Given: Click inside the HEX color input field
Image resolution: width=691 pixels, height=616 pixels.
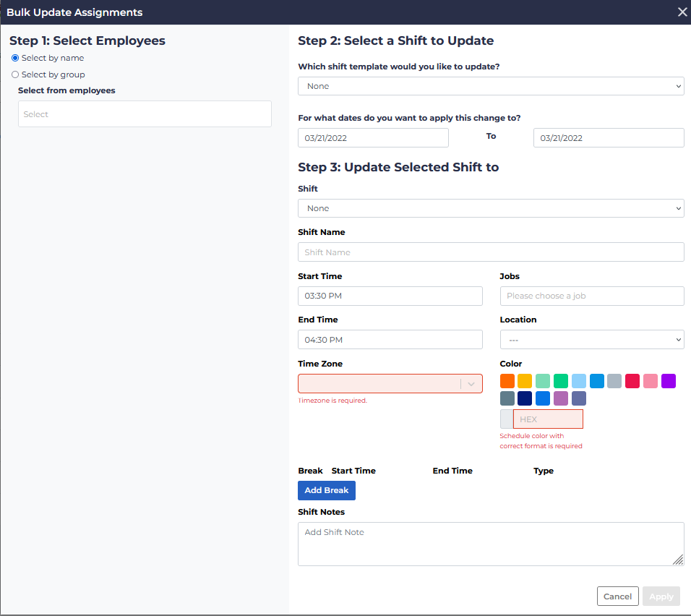Looking at the screenshot, I should (548, 419).
